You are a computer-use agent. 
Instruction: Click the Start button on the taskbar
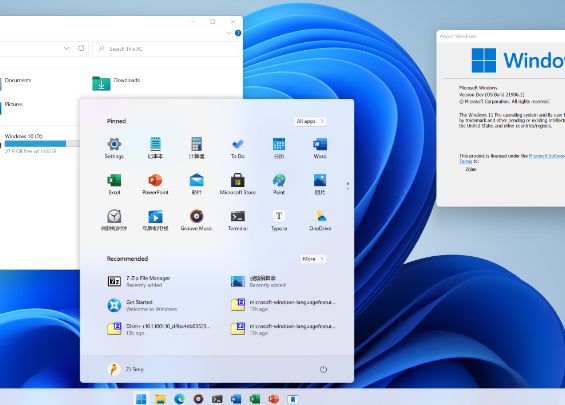coord(141,399)
